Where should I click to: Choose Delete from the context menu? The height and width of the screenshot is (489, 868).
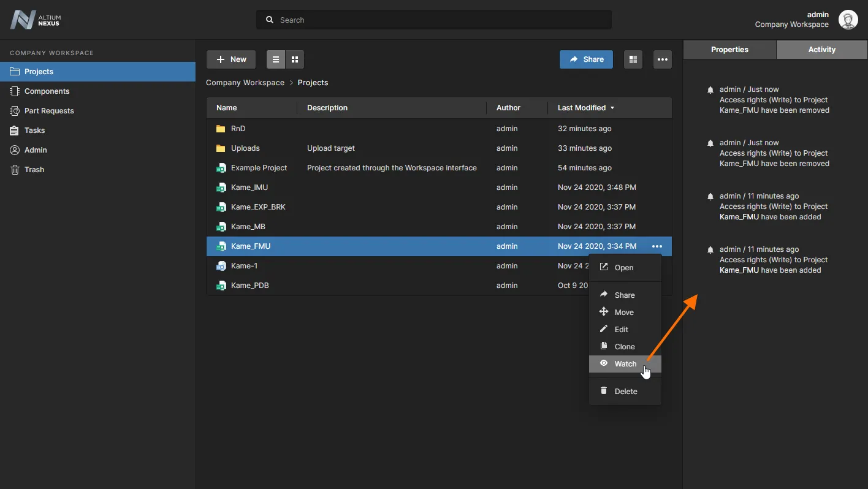(x=625, y=392)
